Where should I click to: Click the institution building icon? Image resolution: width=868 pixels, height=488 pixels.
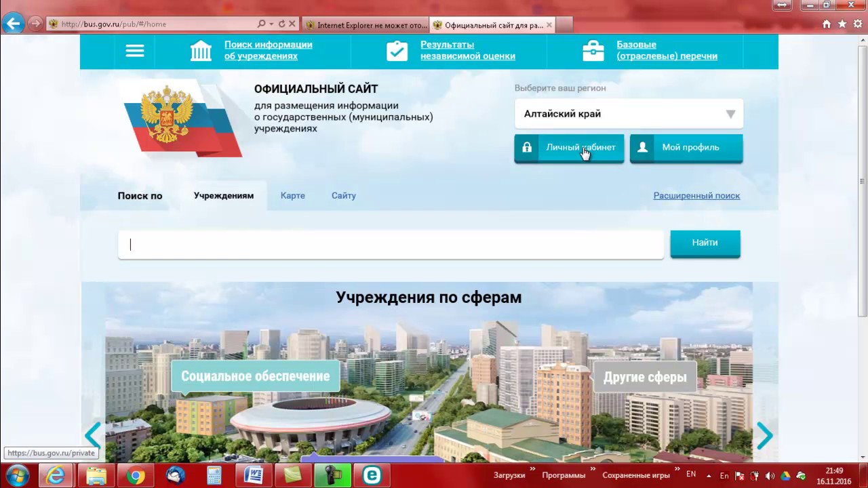pyautogui.click(x=201, y=51)
